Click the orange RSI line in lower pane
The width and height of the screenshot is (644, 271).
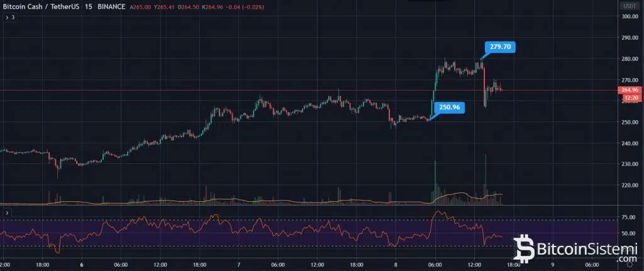pos(252,226)
